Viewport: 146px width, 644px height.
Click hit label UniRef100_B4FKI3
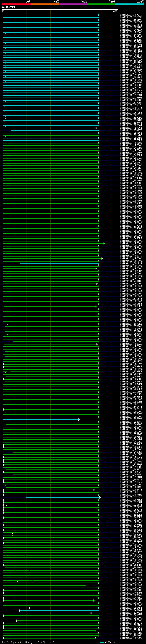pyautogui.click(x=131, y=93)
